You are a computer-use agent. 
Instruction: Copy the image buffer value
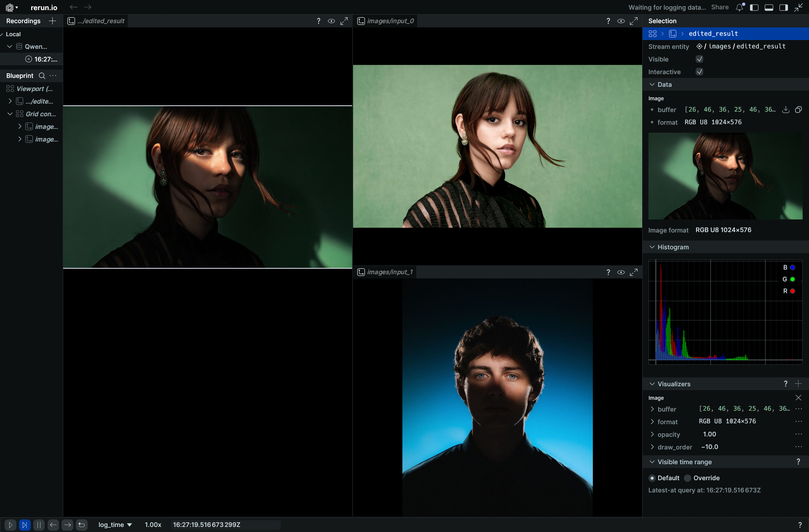coord(798,110)
